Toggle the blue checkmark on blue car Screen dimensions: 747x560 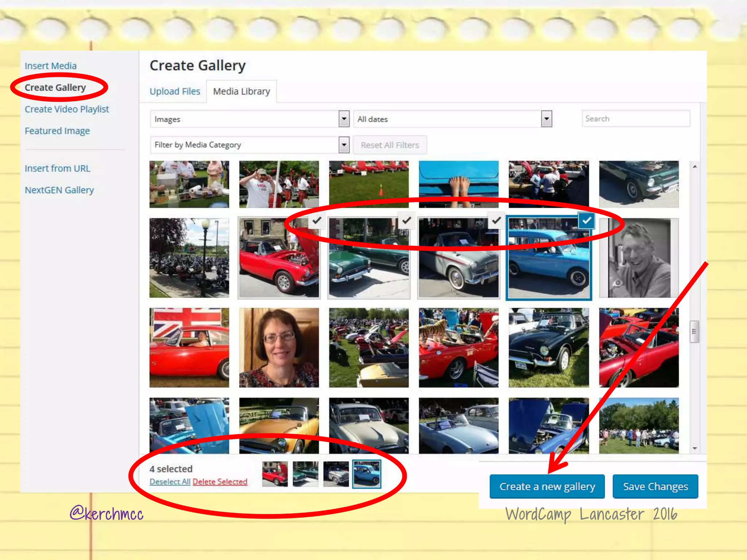point(587,221)
